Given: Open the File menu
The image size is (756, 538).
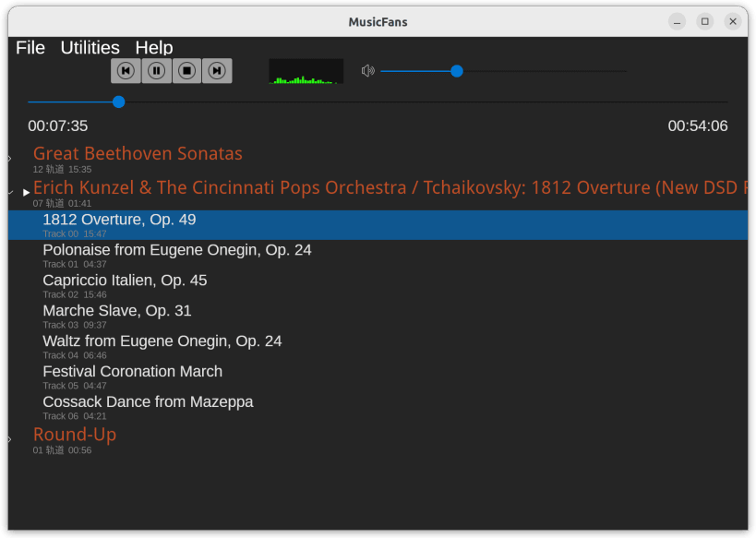Looking at the screenshot, I should pyautogui.click(x=30, y=48).
